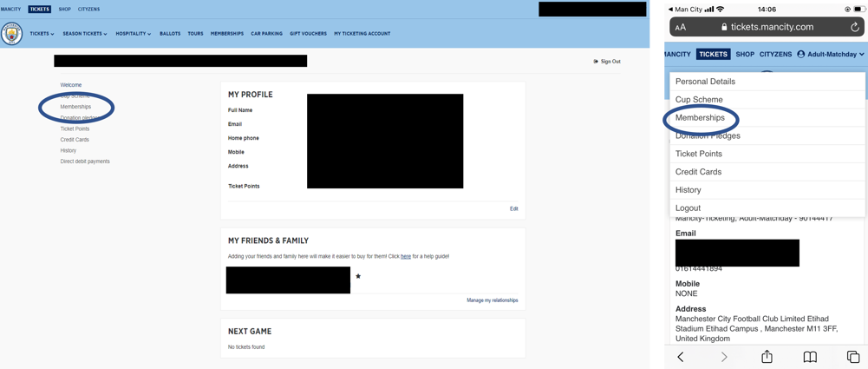Open the Tickets dropdown in desktop nav
This screenshot has width=868, height=369.
(x=42, y=34)
